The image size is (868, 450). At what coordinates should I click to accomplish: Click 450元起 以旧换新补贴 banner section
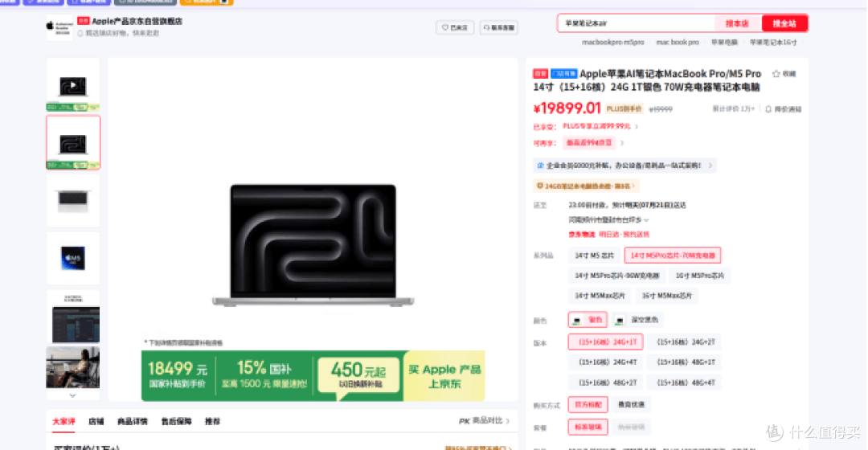click(x=359, y=375)
